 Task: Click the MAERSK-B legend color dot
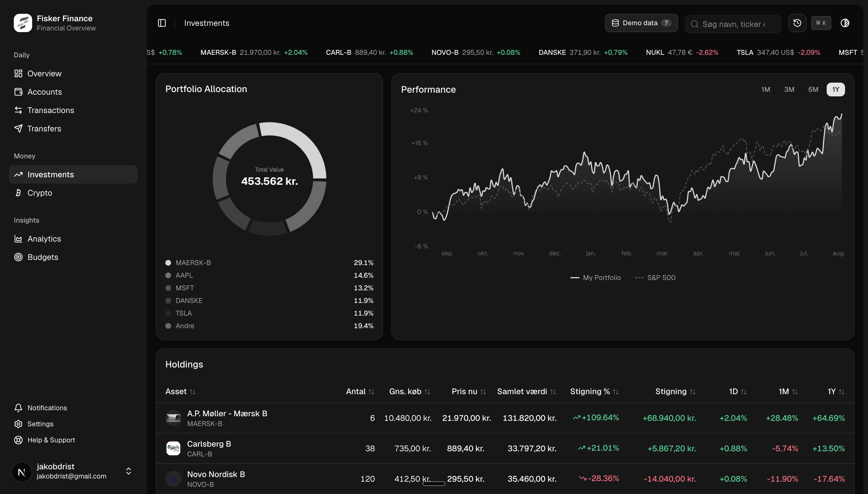168,262
